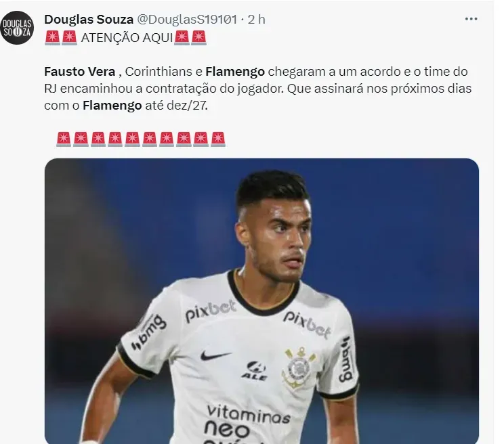Screen dimensions: 504x444
Task: Click the Douglas Souza profile avatar
Action: coord(16,28)
